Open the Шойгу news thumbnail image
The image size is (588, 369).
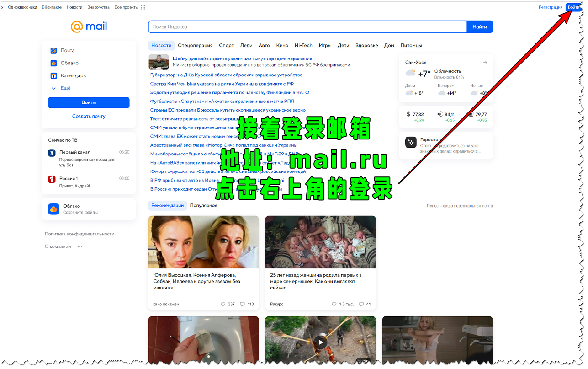click(x=159, y=62)
